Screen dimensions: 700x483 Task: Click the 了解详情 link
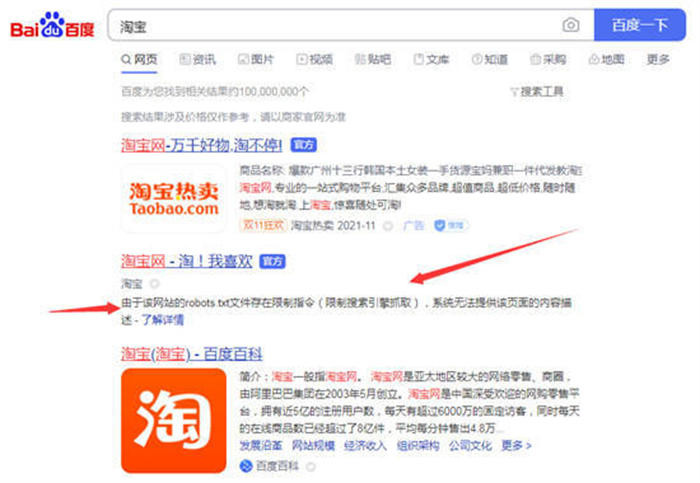[x=162, y=320]
